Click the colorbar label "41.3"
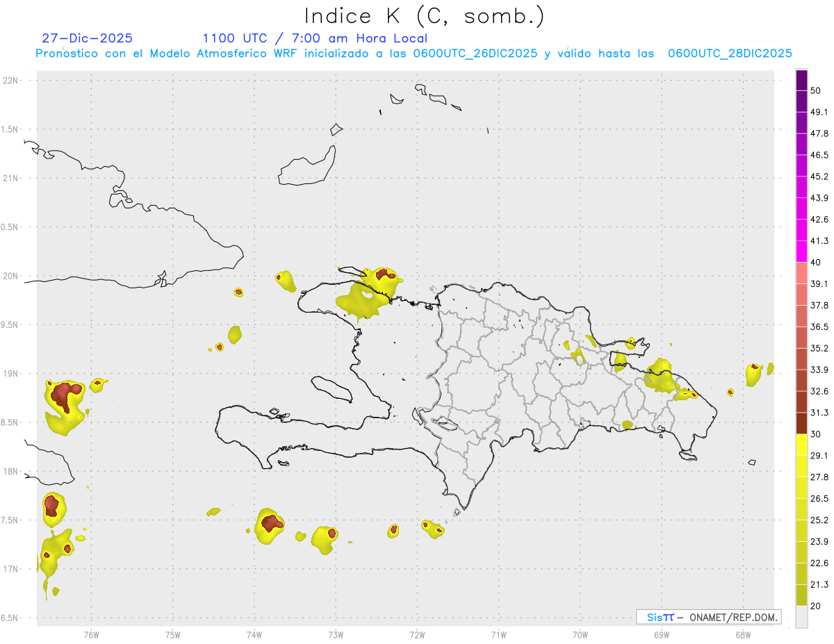The height and width of the screenshot is (644, 834). tap(820, 242)
